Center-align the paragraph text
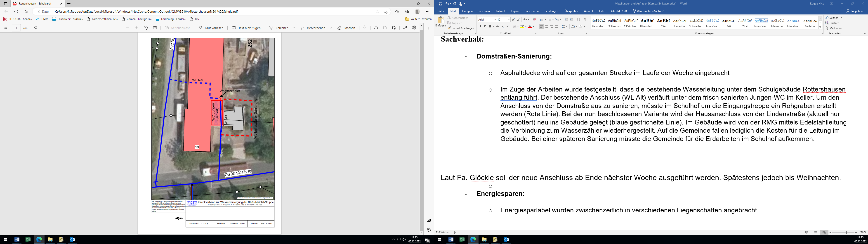The width and height of the screenshot is (868, 244). tap(547, 27)
